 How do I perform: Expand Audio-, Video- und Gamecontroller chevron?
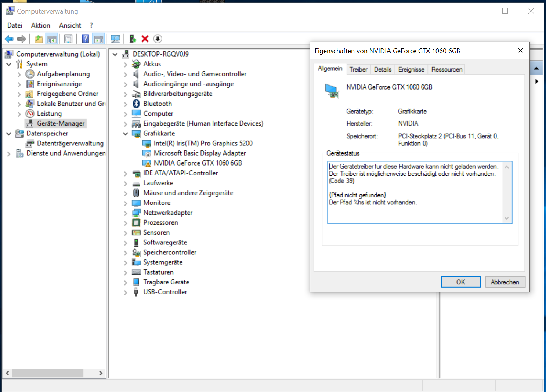(126, 75)
